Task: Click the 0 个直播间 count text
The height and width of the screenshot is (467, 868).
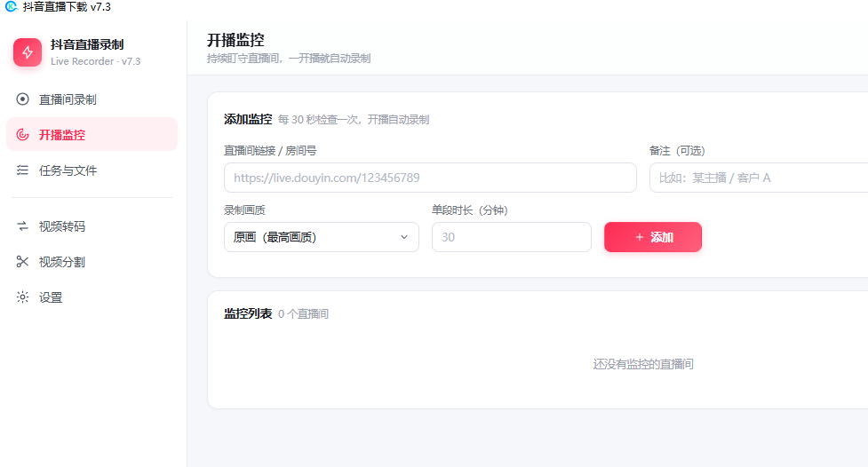Action: (x=303, y=313)
